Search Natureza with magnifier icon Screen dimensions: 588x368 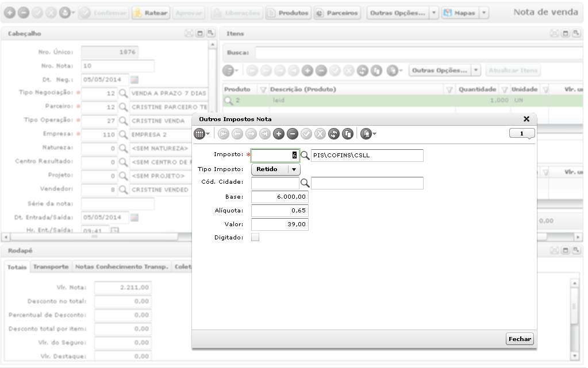(x=123, y=148)
